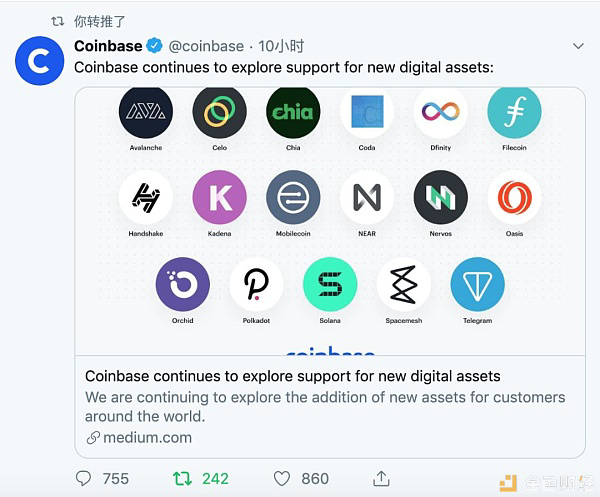Click the Filecoin logo in image

tap(514, 112)
